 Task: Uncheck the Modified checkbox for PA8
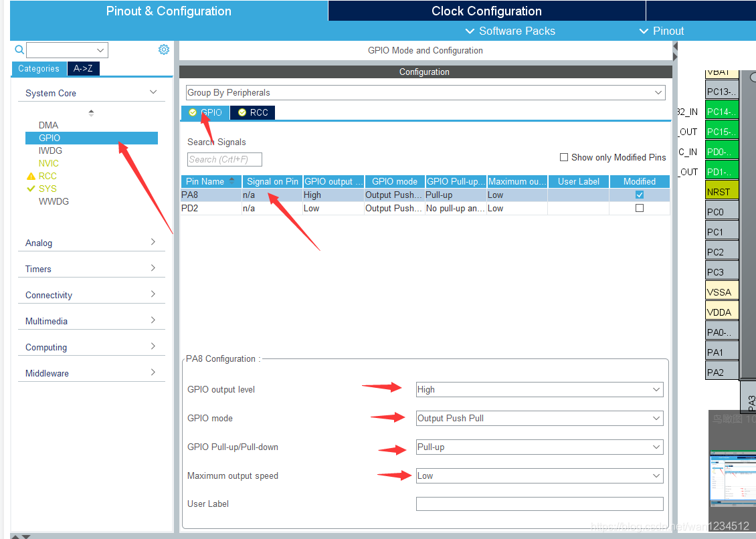point(640,195)
